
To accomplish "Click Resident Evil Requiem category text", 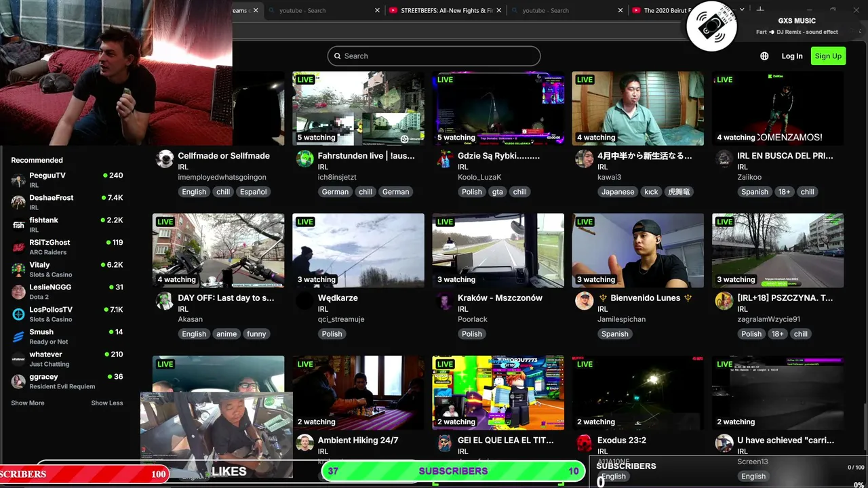I will (62, 386).
